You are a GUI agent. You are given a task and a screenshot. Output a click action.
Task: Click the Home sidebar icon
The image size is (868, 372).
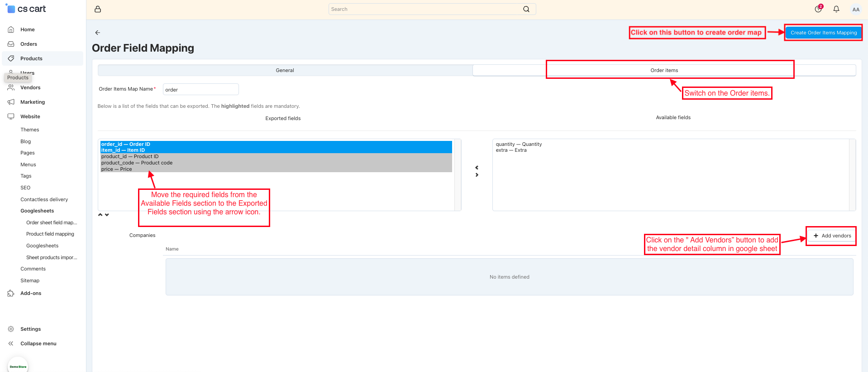point(11,29)
